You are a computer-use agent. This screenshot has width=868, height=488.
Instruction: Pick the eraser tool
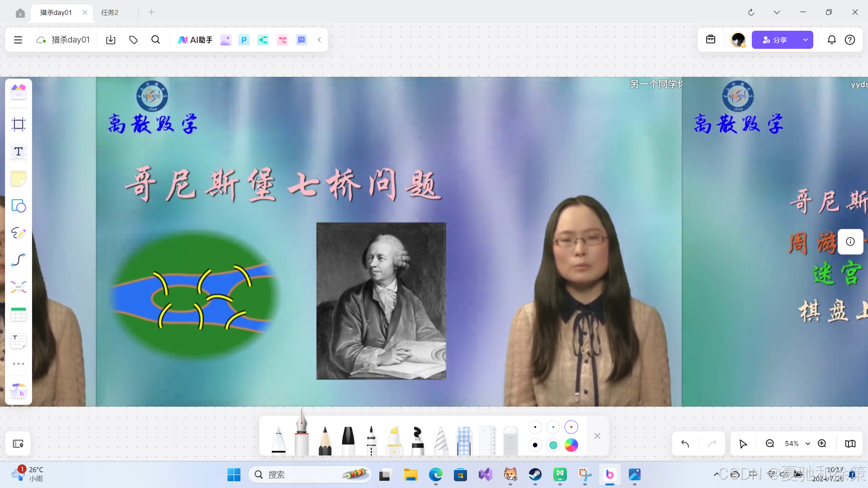pos(510,441)
